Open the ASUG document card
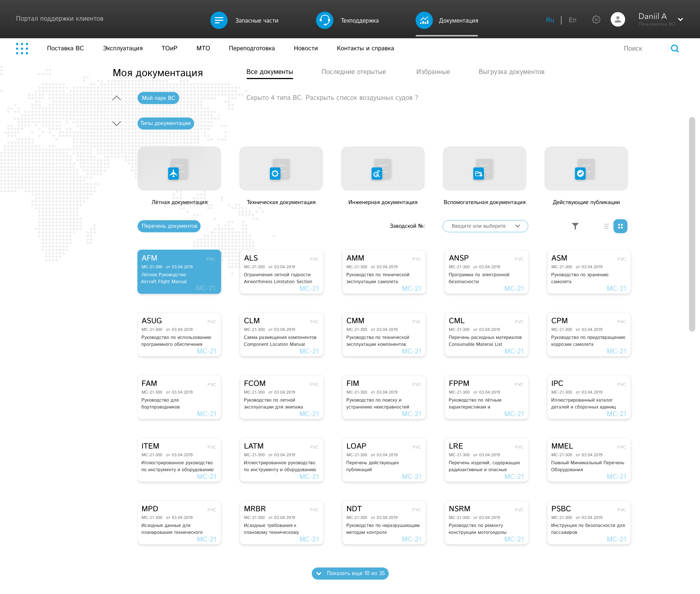Screen dimensions: 700x594 coord(179,334)
